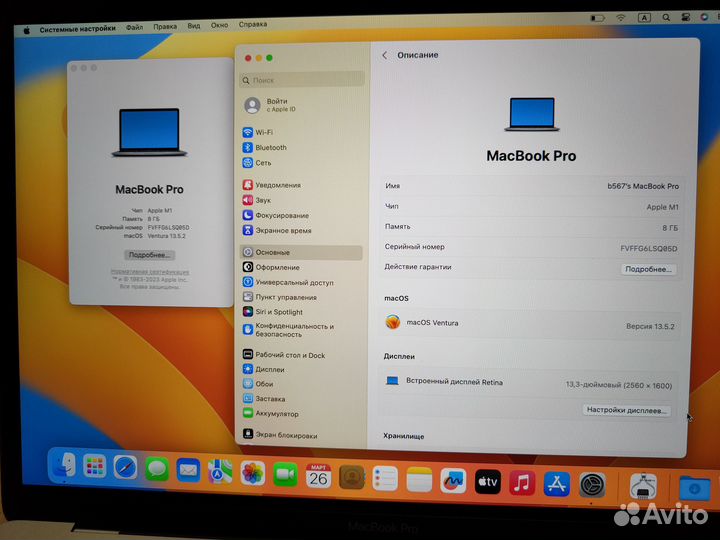Image resolution: width=720 pixels, height=540 pixels.
Task: Open the Окно menu
Action: 219,25
